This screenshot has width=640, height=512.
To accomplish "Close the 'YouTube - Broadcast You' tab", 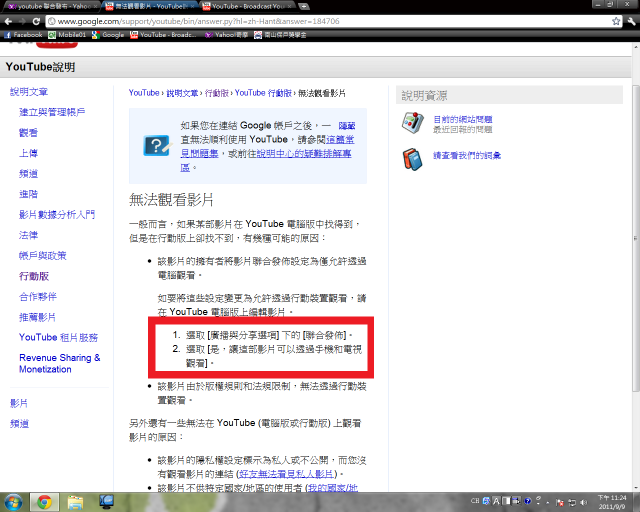I will point(290,6).
